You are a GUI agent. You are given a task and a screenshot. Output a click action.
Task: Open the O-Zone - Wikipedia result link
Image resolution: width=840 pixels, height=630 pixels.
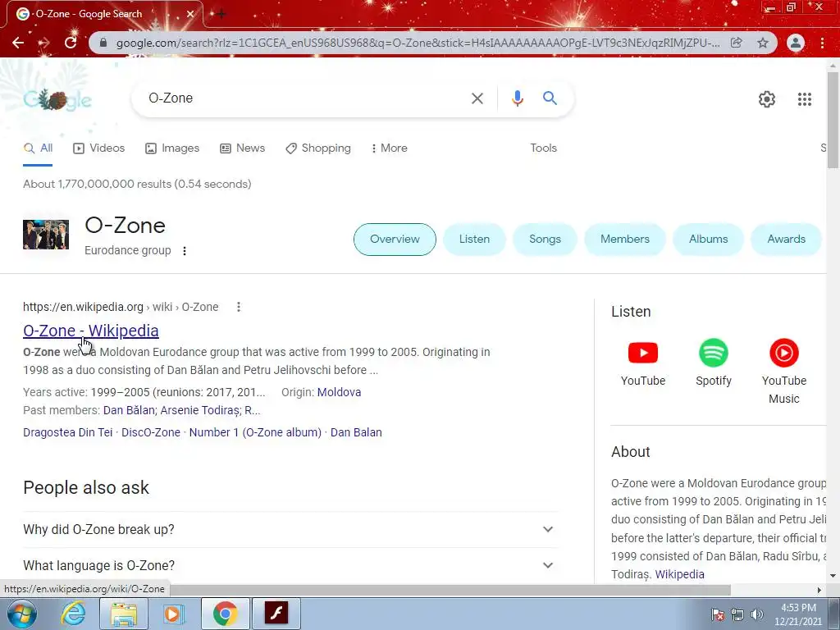coord(90,331)
